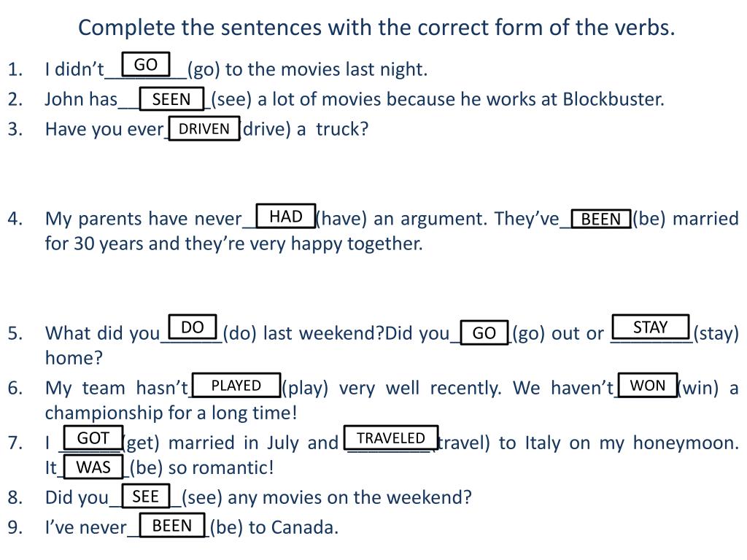Click the DRIVEN answer box in sentence 3

tap(204, 128)
